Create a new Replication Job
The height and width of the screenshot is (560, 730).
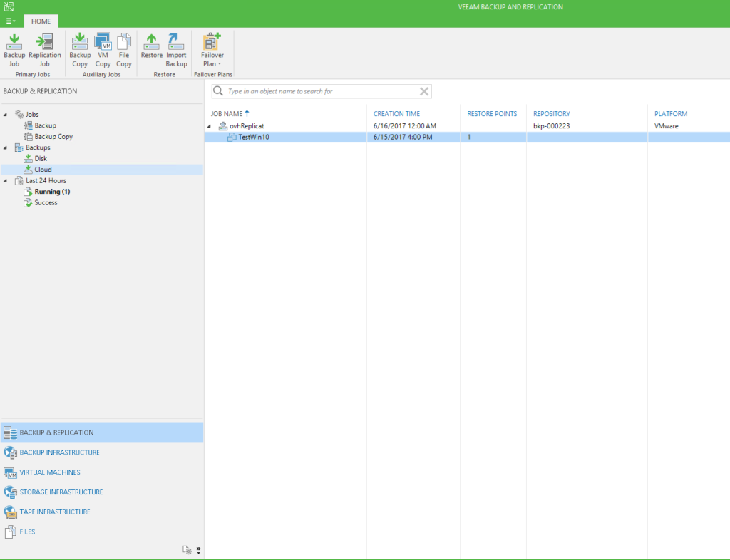tap(45, 51)
